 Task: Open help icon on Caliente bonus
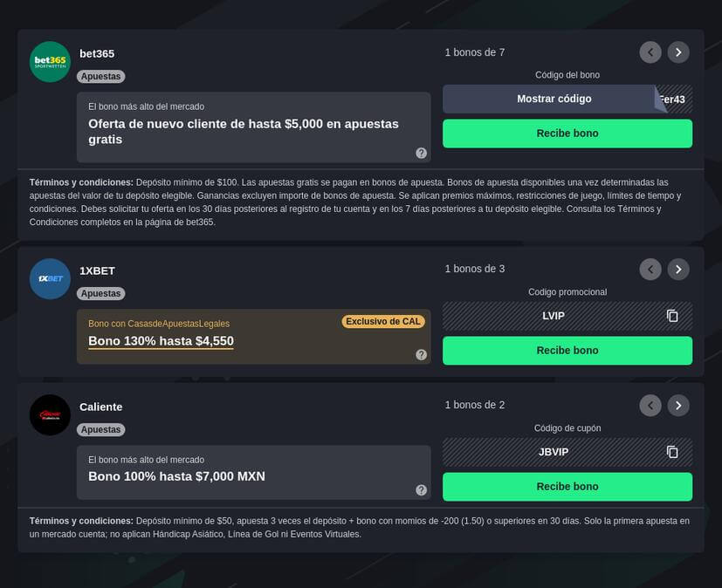tap(421, 490)
